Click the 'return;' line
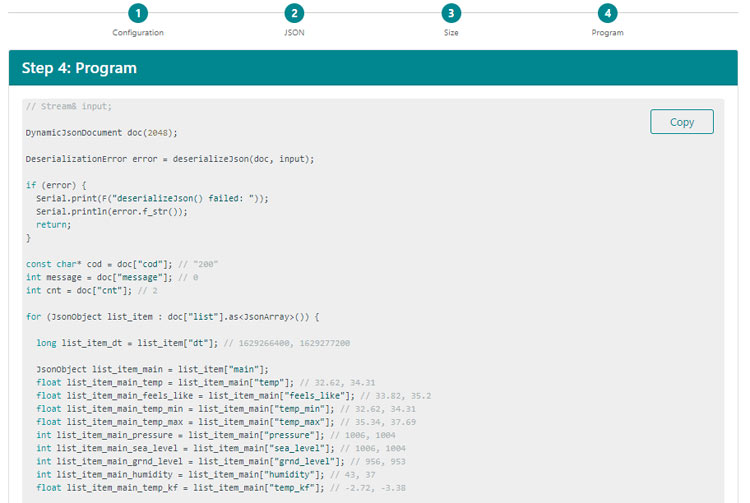 click(54, 224)
